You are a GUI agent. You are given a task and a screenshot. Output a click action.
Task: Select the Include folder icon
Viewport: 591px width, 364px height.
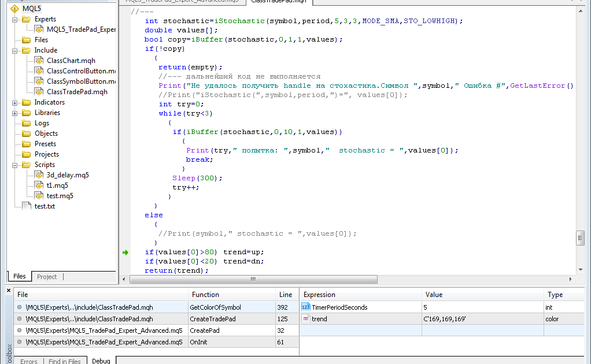[27, 50]
